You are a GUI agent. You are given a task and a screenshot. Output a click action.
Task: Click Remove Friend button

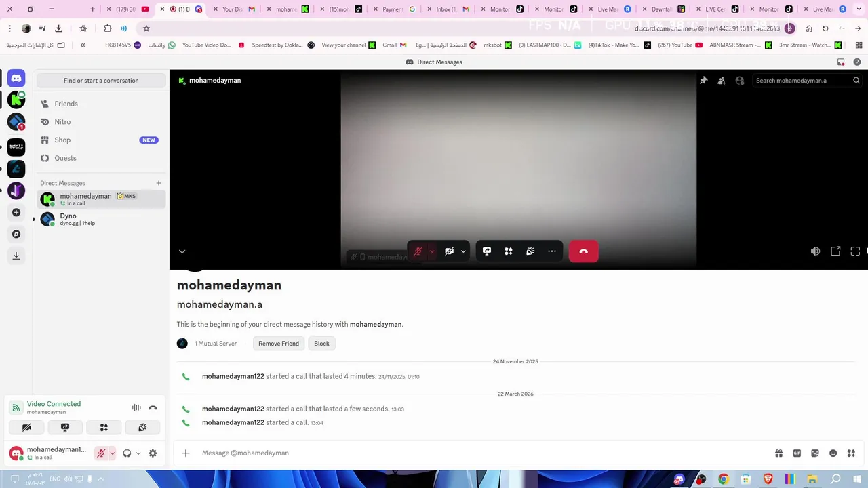pos(279,344)
